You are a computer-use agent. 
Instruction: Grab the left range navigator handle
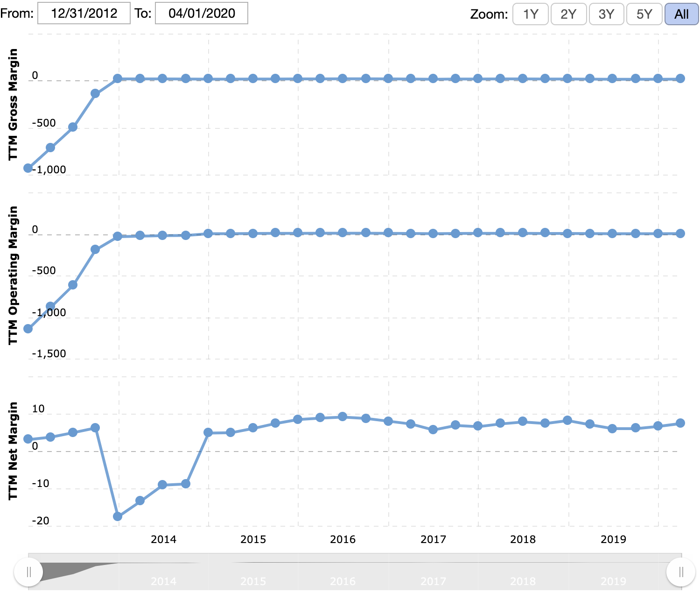[28, 572]
